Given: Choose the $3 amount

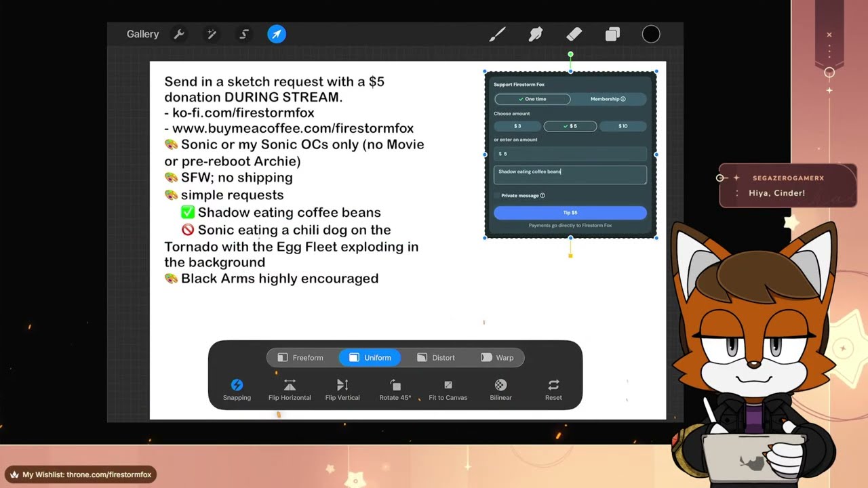Looking at the screenshot, I should click(517, 126).
